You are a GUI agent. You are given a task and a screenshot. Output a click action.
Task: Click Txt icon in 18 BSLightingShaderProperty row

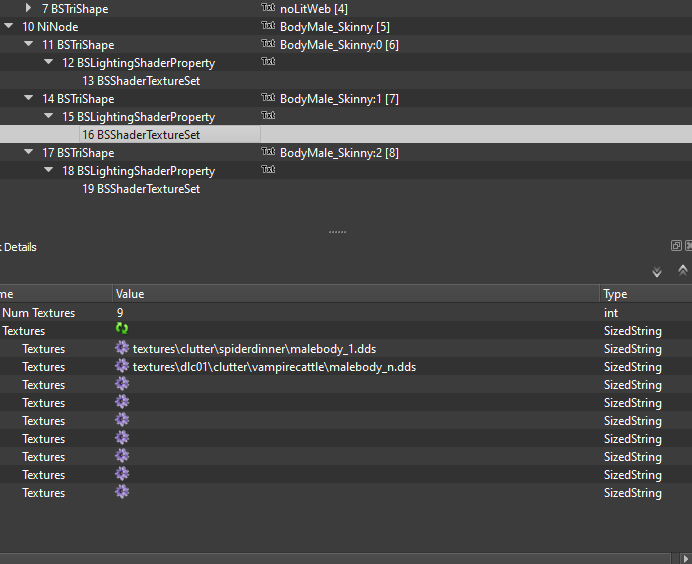pos(268,170)
